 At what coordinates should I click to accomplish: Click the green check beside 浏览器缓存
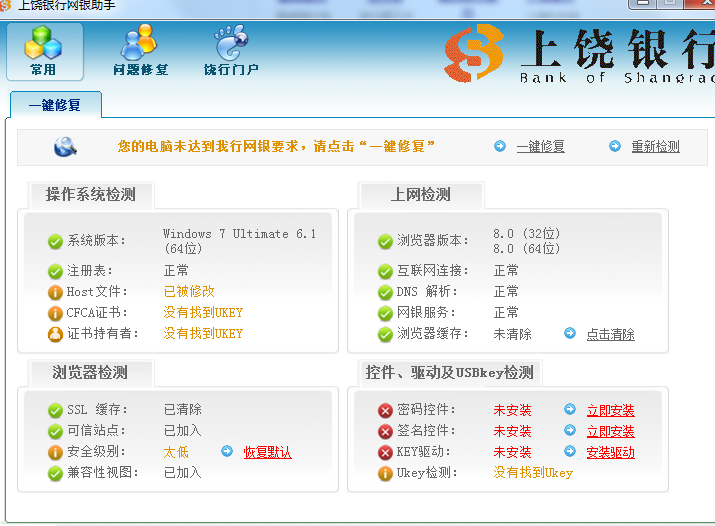pos(385,334)
